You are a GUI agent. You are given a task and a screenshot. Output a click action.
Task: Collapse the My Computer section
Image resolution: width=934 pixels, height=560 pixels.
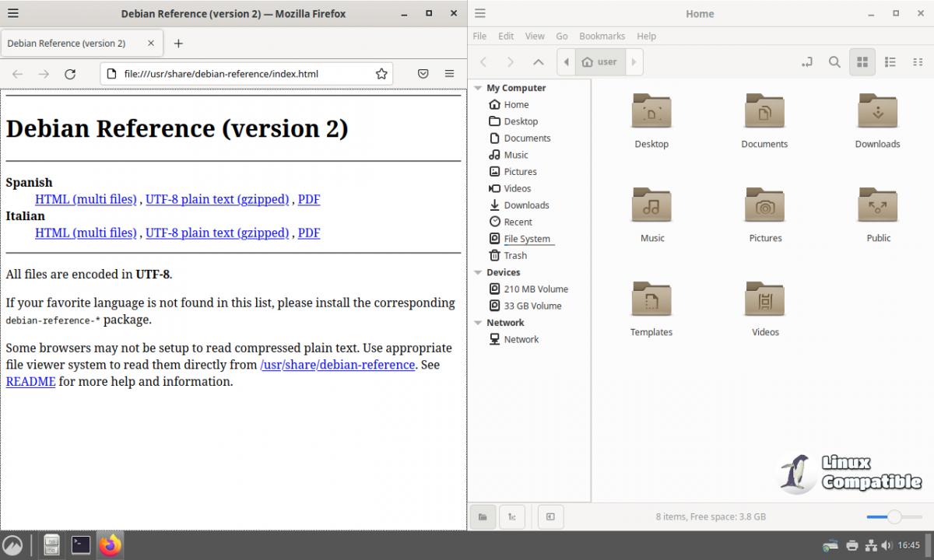click(478, 88)
